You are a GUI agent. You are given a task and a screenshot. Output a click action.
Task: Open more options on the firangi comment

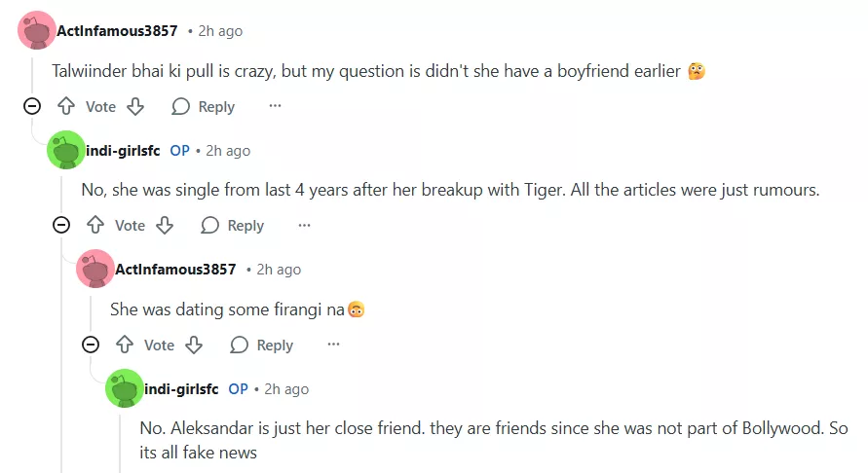[x=333, y=345]
